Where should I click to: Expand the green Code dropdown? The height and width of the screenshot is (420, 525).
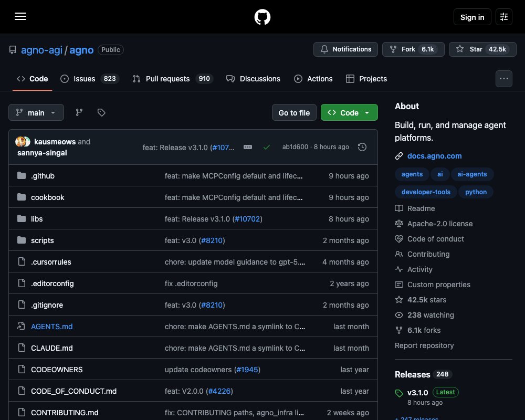349,112
